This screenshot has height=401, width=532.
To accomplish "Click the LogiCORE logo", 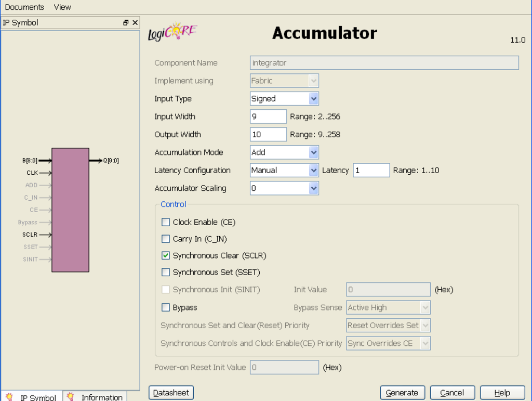I will coord(172,32).
